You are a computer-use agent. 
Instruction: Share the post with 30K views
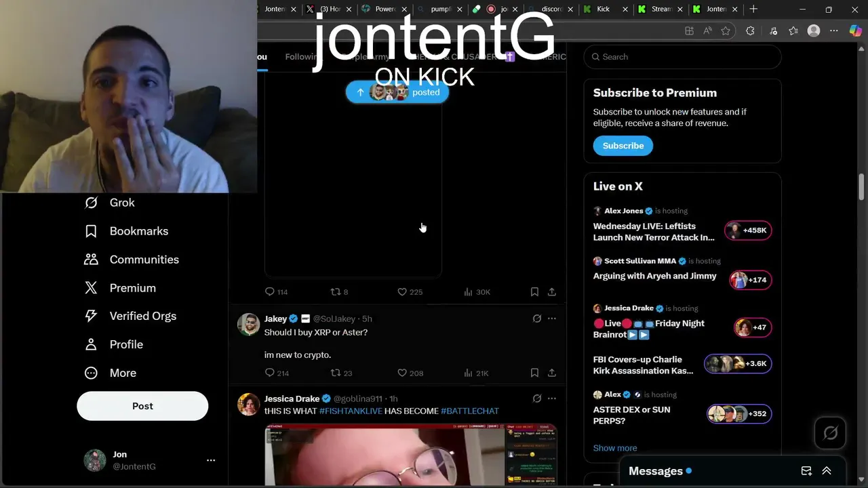tap(552, 292)
